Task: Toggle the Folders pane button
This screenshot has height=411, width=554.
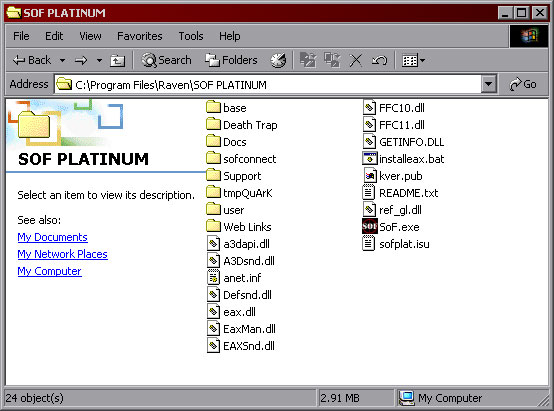Action: click(231, 60)
